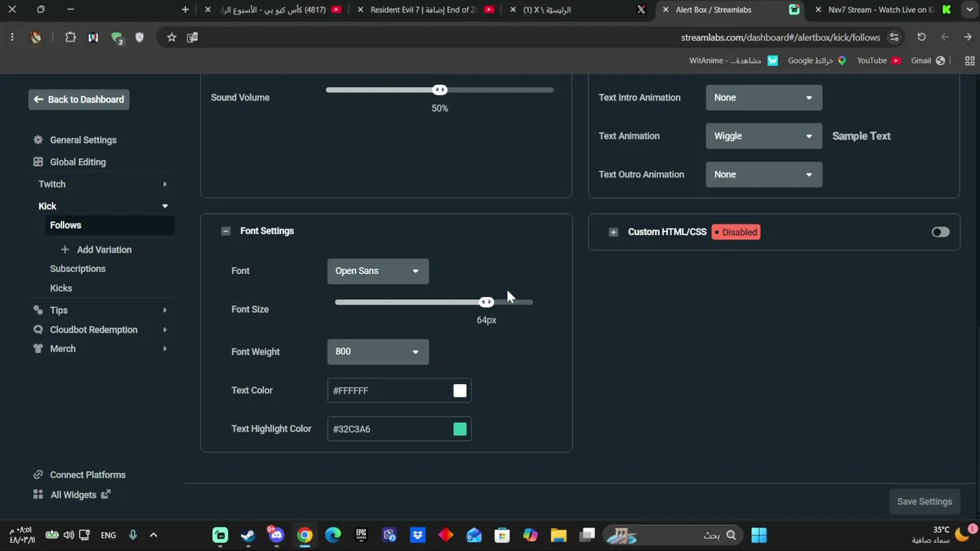Screen dimensions: 980x551
Task: Collapse the Kick section arrow
Action: pyautogui.click(x=165, y=207)
